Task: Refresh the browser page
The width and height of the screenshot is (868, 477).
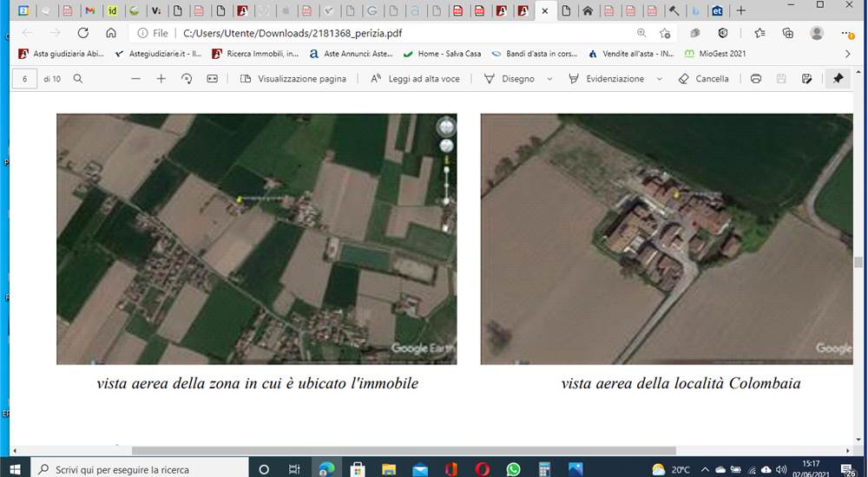Action: point(83,33)
